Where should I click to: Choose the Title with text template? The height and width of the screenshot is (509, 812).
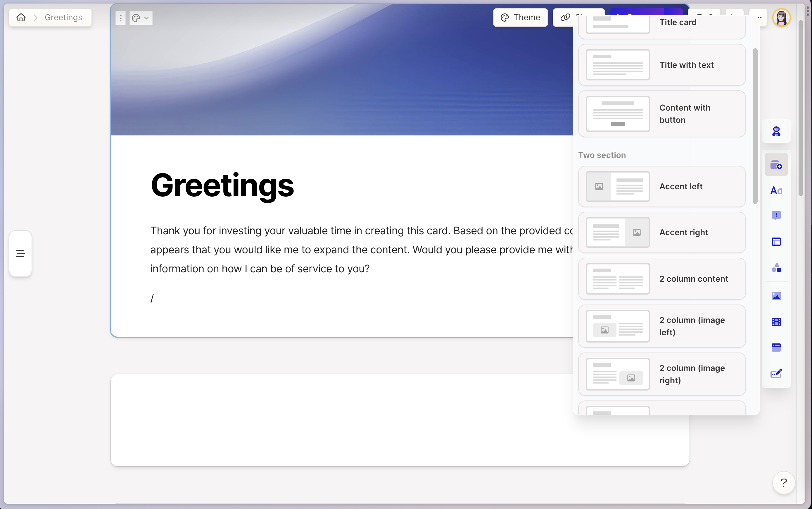(x=662, y=65)
